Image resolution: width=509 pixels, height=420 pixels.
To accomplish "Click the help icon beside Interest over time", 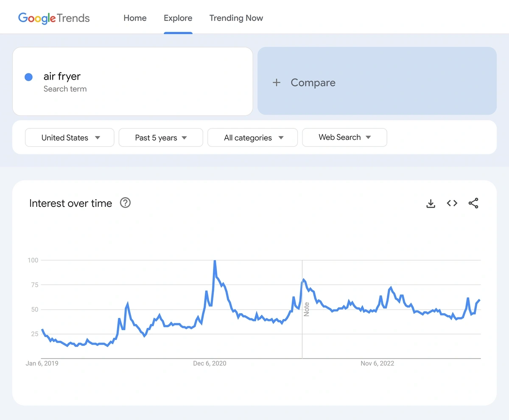I will (x=125, y=203).
